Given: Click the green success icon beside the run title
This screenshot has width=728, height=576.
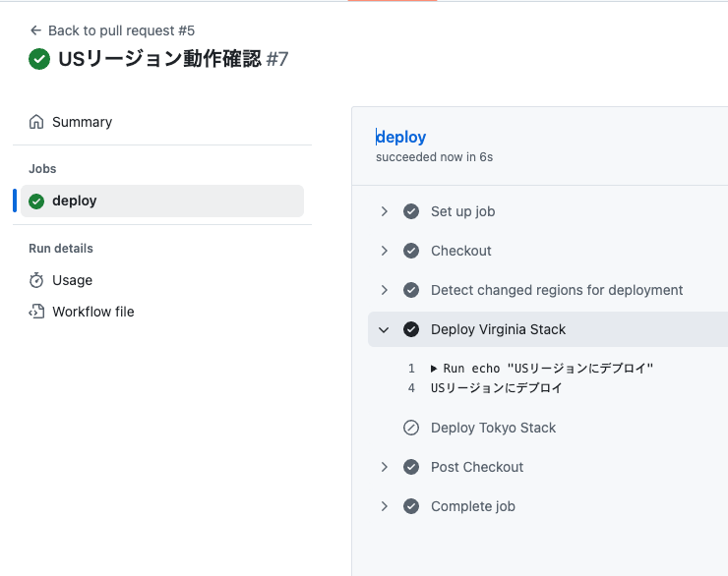Looking at the screenshot, I should (x=39, y=59).
